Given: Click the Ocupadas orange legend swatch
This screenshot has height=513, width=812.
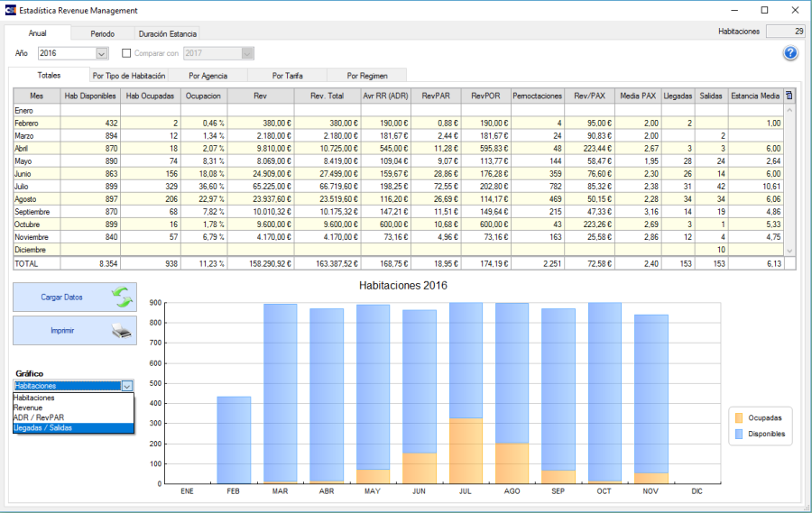Looking at the screenshot, I should (739, 417).
